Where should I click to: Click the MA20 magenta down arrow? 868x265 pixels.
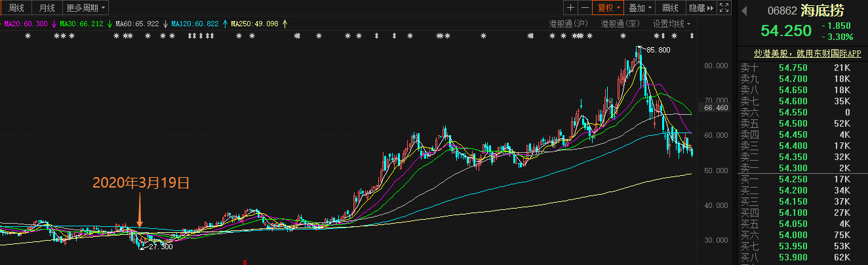54,24
